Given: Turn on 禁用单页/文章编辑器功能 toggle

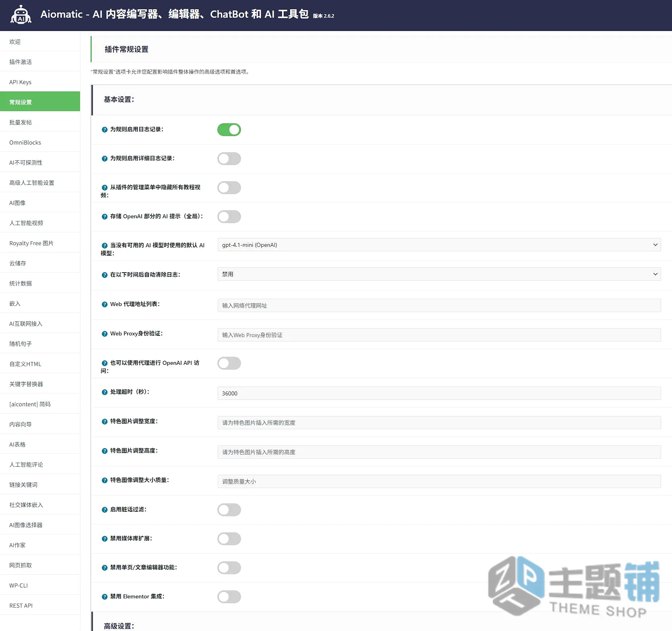Looking at the screenshot, I should tap(229, 568).
